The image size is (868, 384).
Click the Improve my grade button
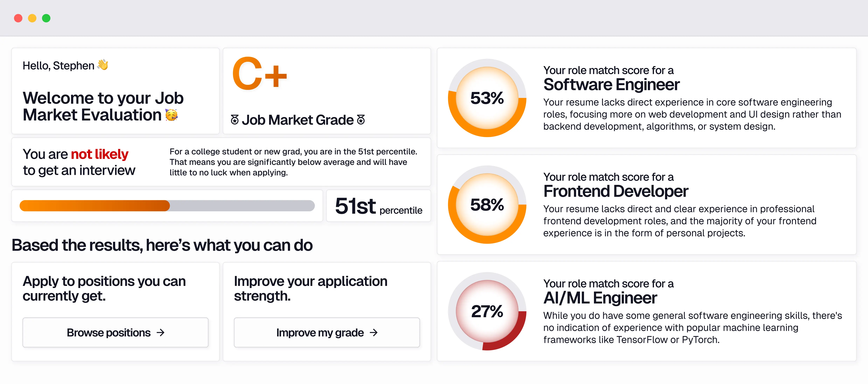327,333
